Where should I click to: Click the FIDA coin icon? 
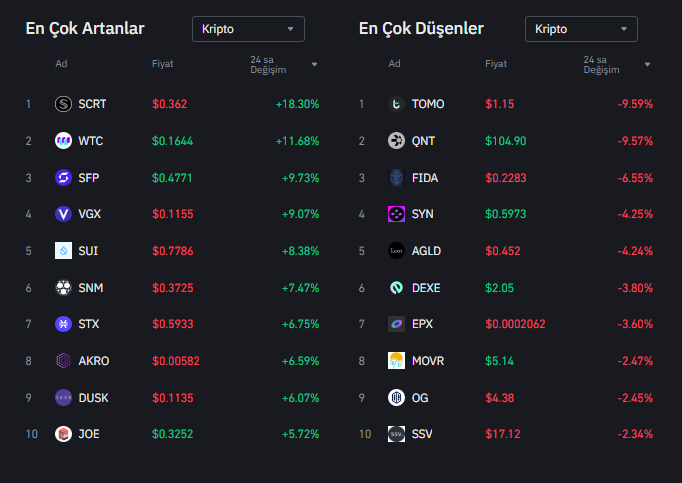coord(396,178)
